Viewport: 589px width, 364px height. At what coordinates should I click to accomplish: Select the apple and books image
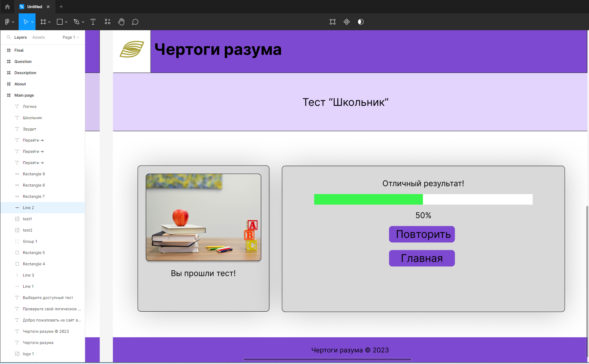tap(204, 217)
